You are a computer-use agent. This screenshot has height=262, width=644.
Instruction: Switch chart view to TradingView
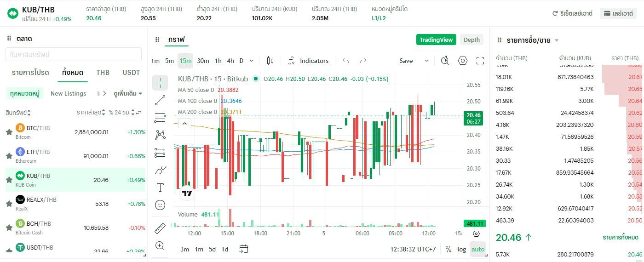(x=436, y=40)
